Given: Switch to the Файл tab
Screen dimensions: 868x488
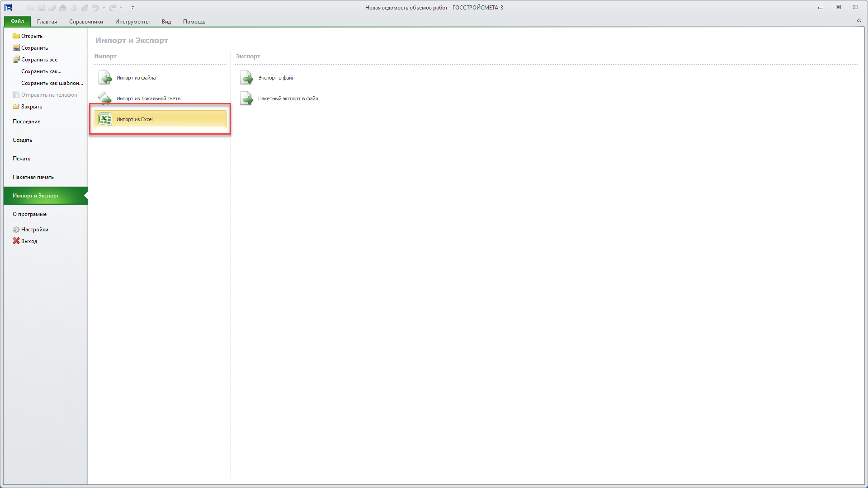Looking at the screenshot, I should [x=18, y=21].
